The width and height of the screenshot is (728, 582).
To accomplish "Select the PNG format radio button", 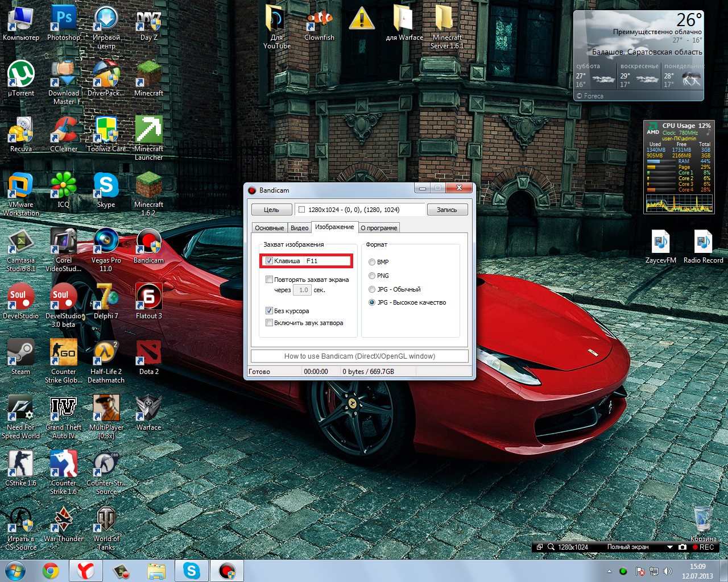I will [372, 276].
